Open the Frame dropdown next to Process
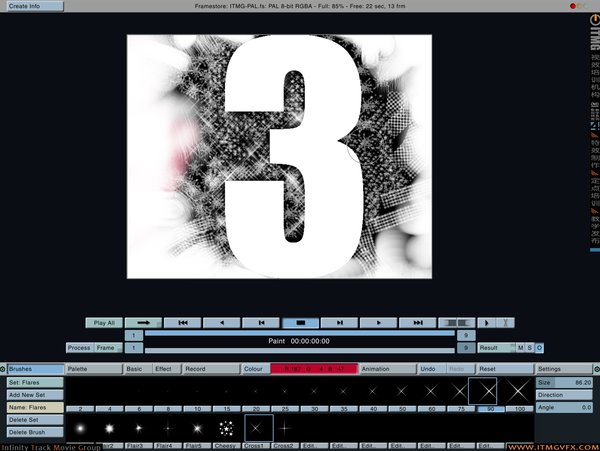 pyautogui.click(x=109, y=348)
